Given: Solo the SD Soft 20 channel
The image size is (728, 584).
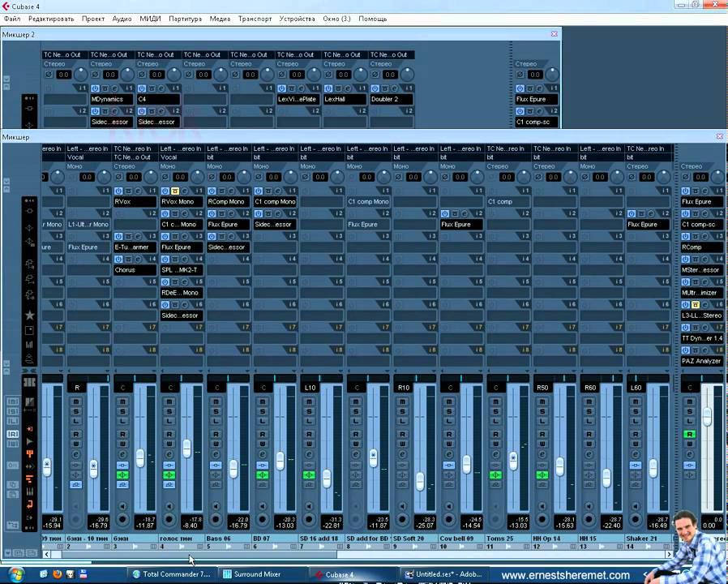Looking at the screenshot, I should coord(402,411).
